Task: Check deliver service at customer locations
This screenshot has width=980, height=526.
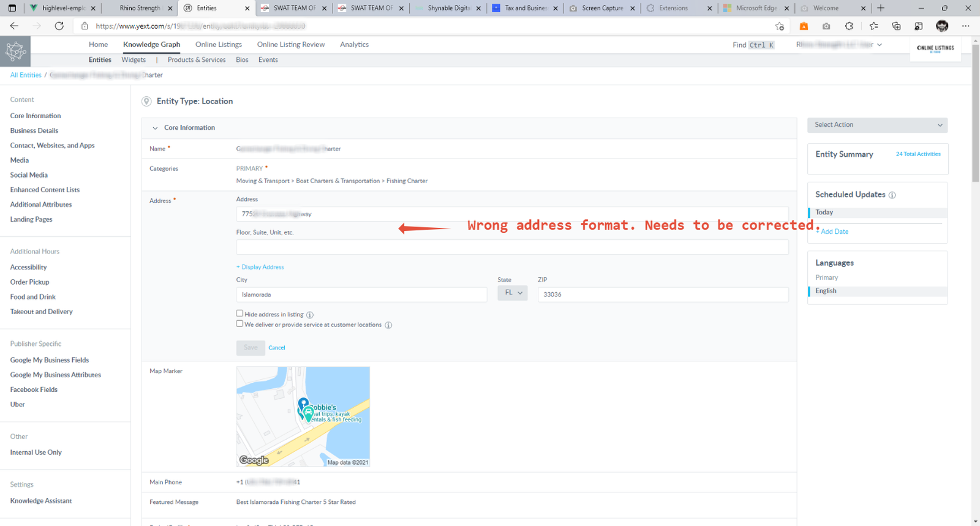Action: pyautogui.click(x=239, y=324)
